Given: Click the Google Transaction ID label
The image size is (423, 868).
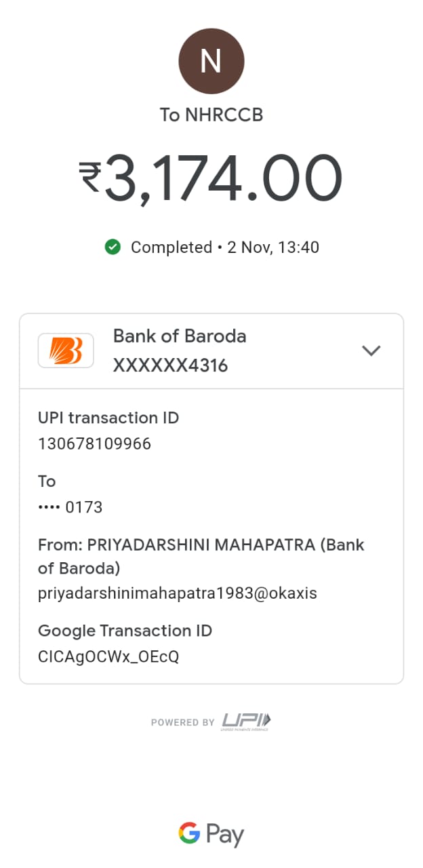Looking at the screenshot, I should 125,631.
